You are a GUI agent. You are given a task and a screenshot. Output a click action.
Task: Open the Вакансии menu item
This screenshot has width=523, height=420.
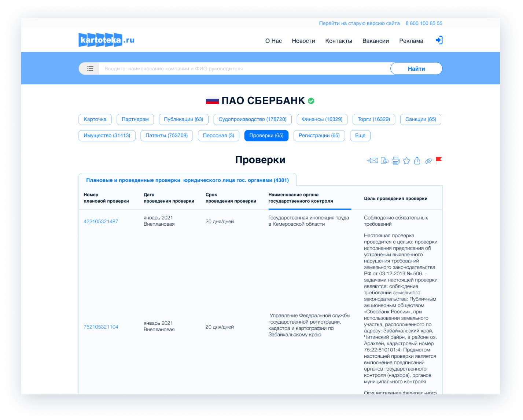point(376,41)
